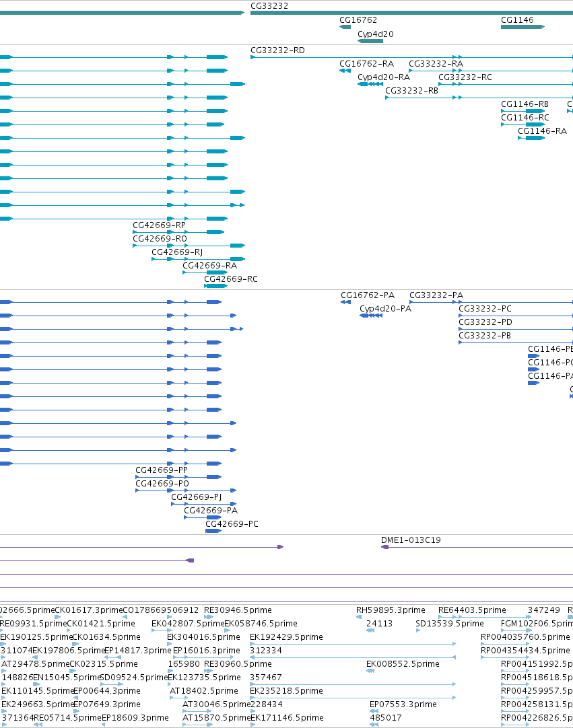Select EST EK171146.5prime
573x728 pixels.
pos(287,718)
